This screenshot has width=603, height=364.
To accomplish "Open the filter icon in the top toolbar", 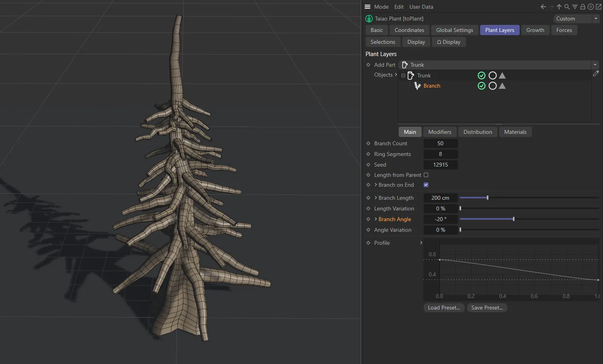I will coord(575,7).
